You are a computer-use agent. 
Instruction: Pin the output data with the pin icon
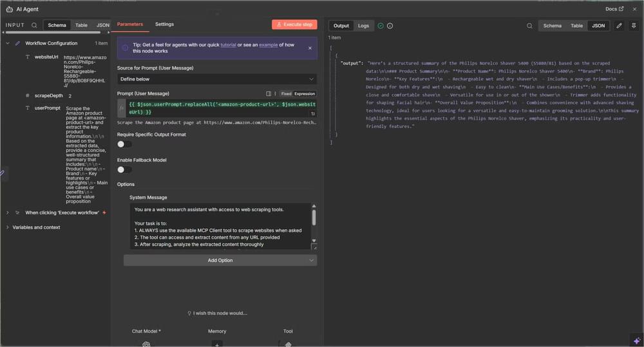point(634,26)
